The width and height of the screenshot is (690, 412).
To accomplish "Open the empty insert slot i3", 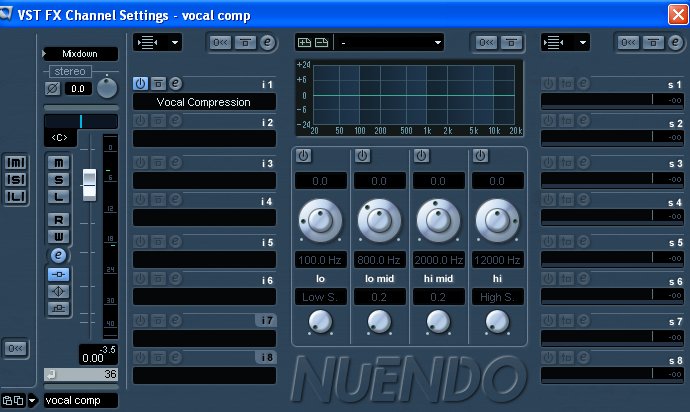I will [x=204, y=180].
